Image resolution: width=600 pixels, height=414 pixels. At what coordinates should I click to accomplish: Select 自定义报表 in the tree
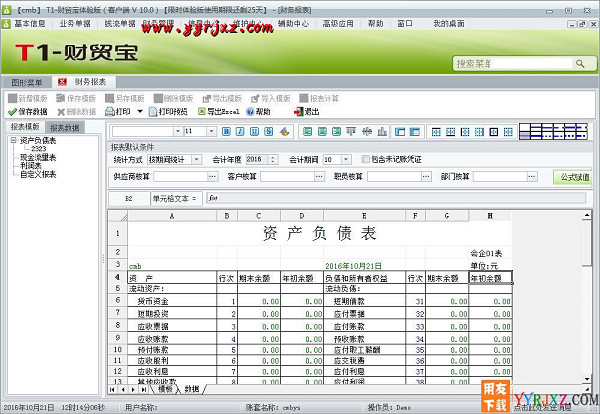coord(38,174)
